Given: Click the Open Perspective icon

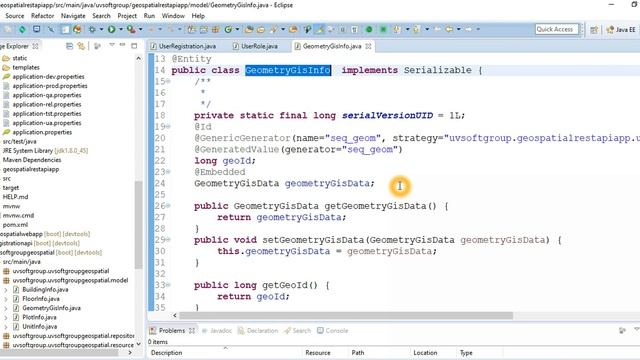Looking at the screenshot, I should (x=594, y=29).
